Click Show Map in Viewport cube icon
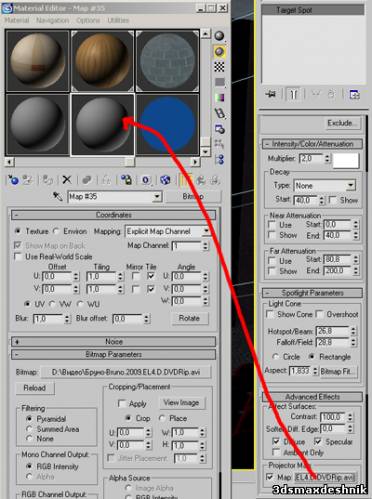The image size is (372, 499). [x=165, y=180]
